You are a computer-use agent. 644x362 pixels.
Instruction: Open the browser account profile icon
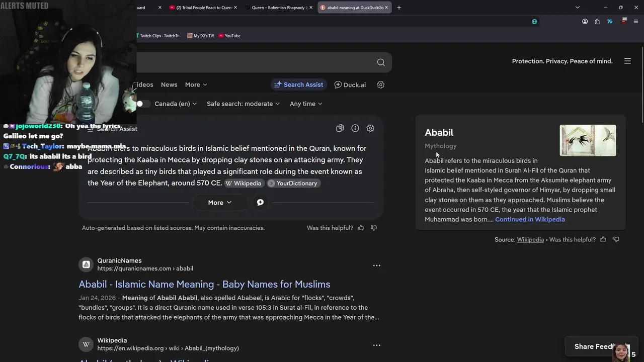pyautogui.click(x=585, y=22)
